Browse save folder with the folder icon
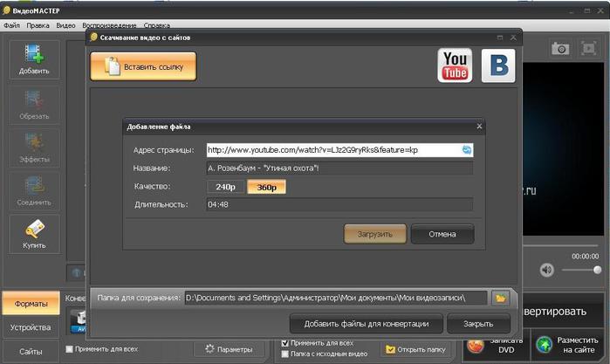This screenshot has height=364, width=610. coord(500,299)
